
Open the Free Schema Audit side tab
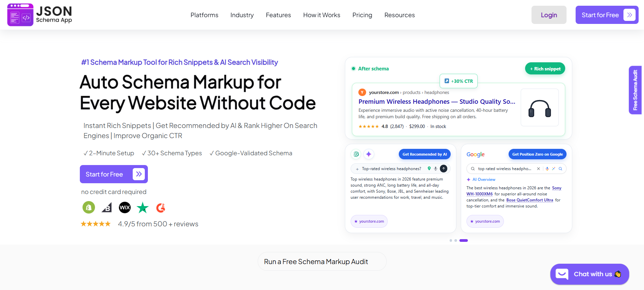(x=635, y=90)
